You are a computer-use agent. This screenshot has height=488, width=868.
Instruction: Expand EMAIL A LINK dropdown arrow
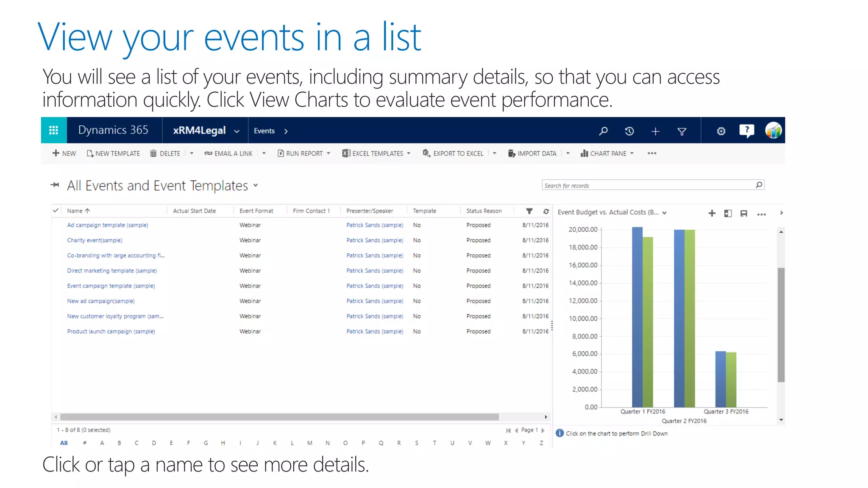point(264,153)
